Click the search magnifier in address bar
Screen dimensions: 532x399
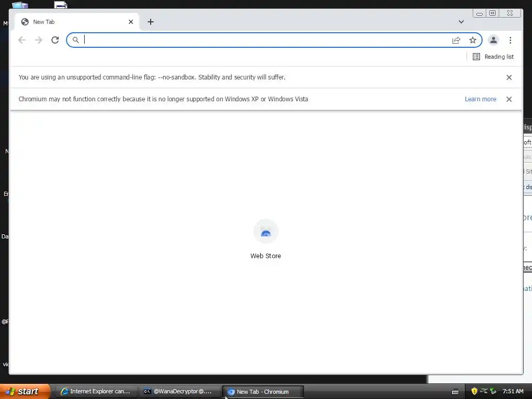(x=76, y=40)
